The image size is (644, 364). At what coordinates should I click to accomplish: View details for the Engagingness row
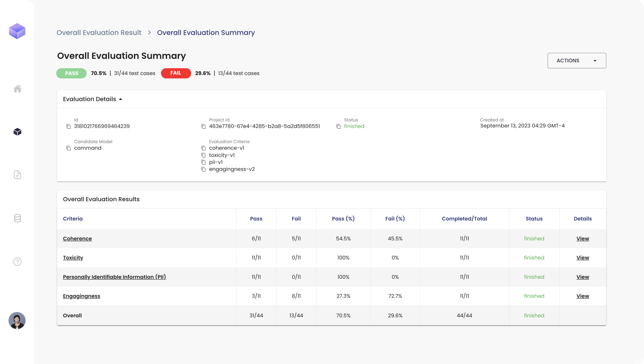click(582, 296)
